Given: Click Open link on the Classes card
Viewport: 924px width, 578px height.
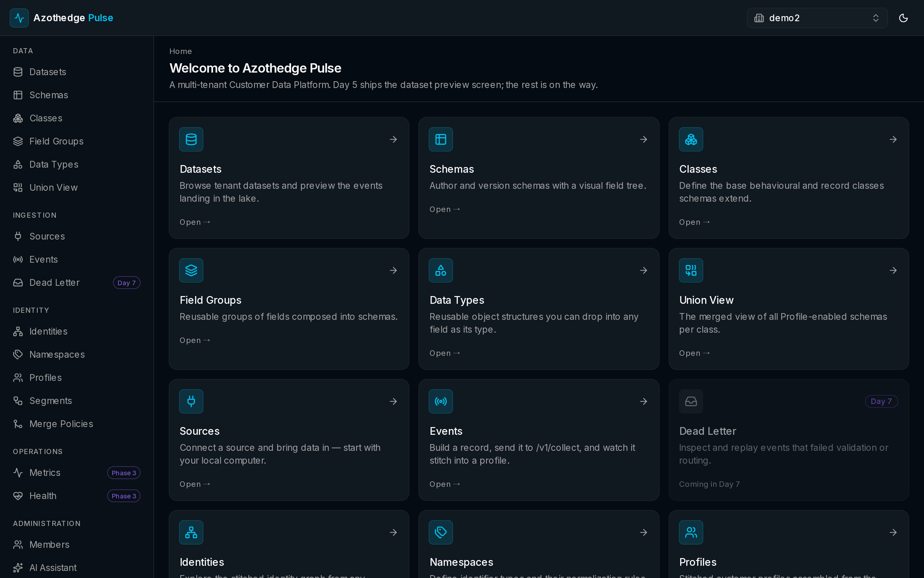Looking at the screenshot, I should click(695, 222).
